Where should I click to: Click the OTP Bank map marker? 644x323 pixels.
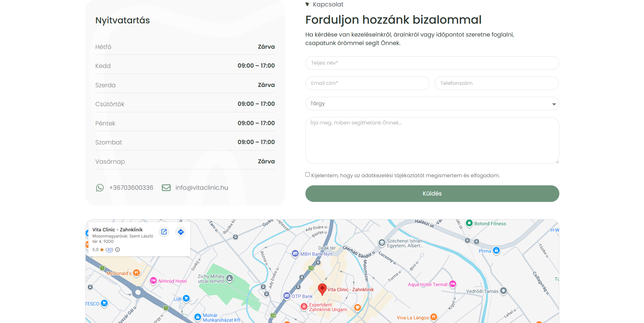(287, 296)
